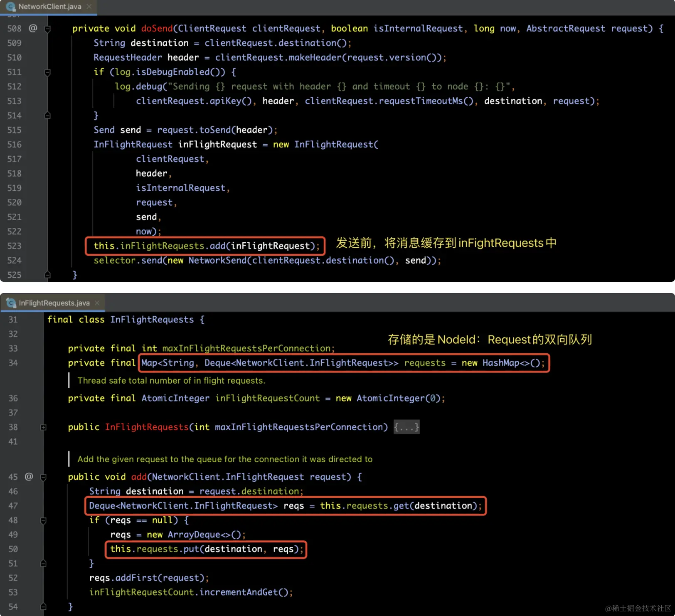The height and width of the screenshot is (616, 675).
Task: Click the "Thread safe total number" doc comment
Action: [x=171, y=381]
